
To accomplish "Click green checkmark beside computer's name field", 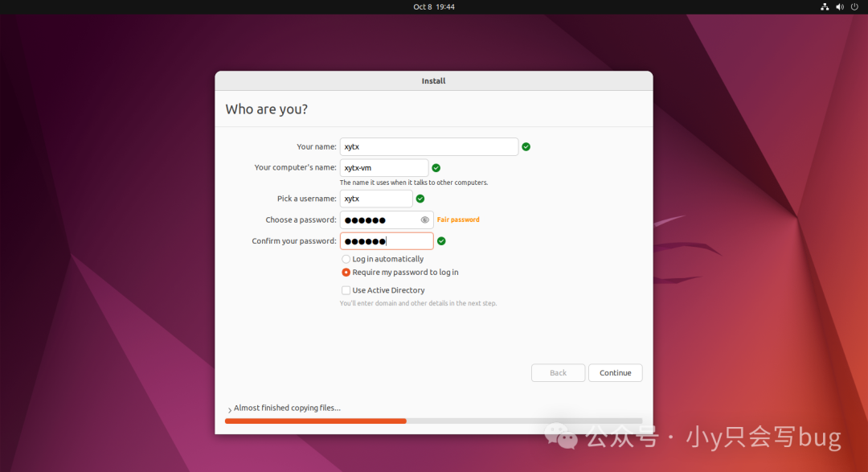I will click(436, 168).
